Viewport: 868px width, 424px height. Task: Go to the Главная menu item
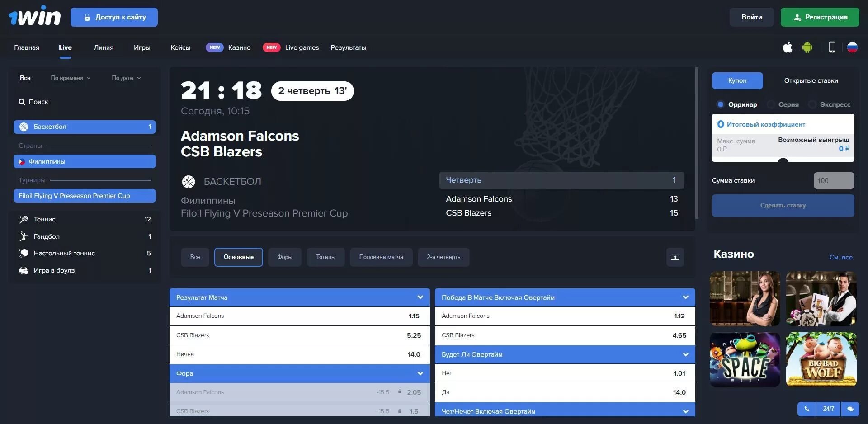27,47
